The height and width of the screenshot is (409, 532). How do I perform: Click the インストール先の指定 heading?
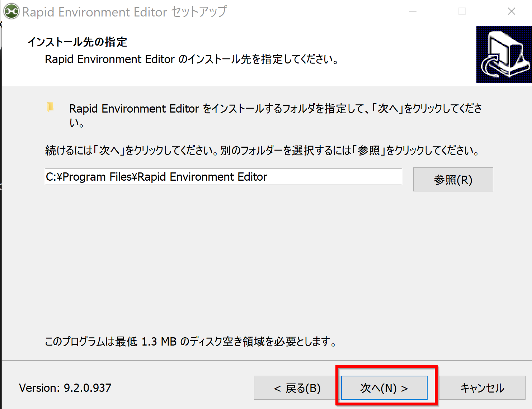(77, 42)
